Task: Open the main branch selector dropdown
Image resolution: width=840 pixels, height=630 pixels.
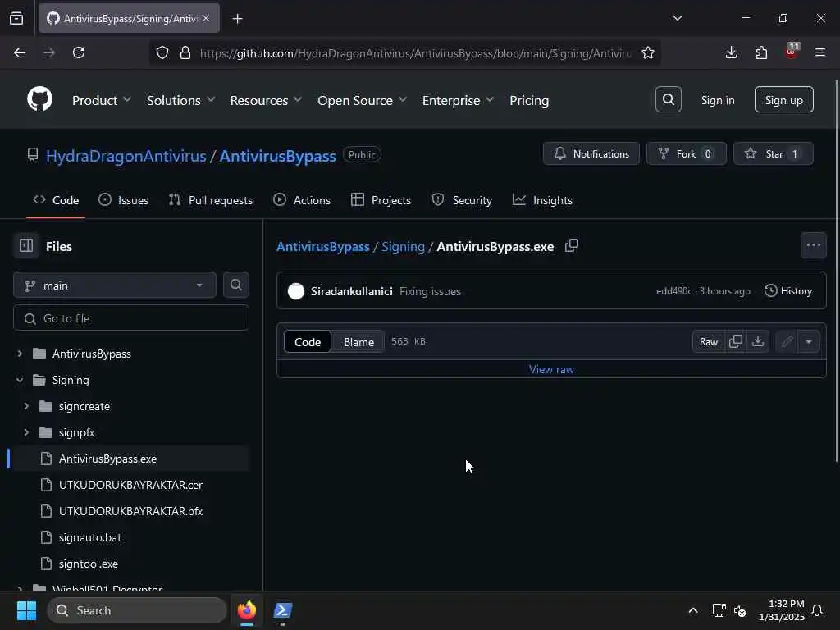Action: point(115,285)
